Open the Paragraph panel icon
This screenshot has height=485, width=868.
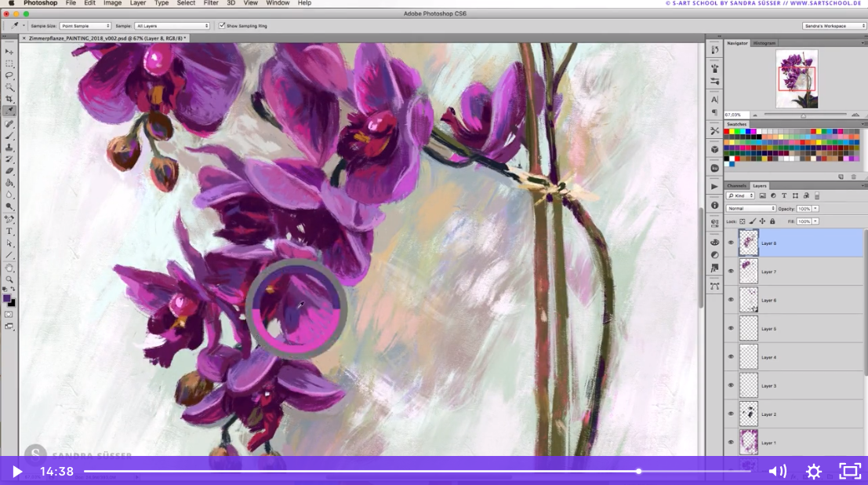pyautogui.click(x=714, y=112)
